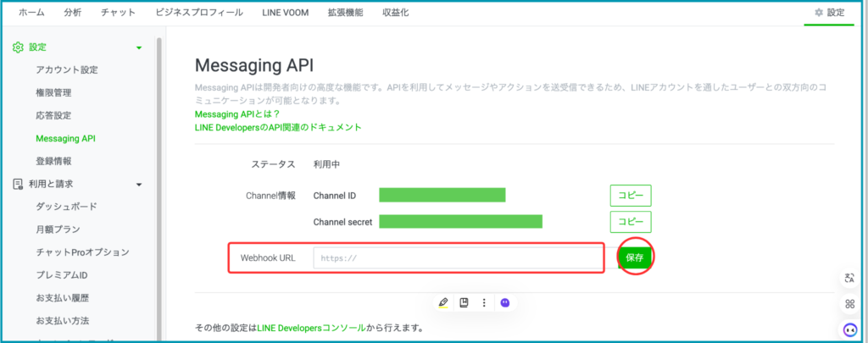
Task: Select the 拡張機能 tab
Action: [346, 13]
